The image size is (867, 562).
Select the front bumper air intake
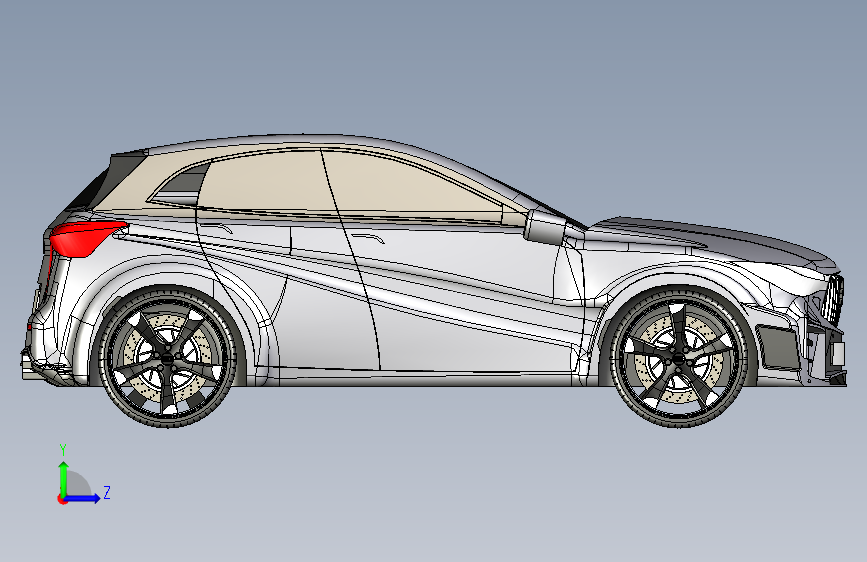pyautogui.click(x=777, y=347)
